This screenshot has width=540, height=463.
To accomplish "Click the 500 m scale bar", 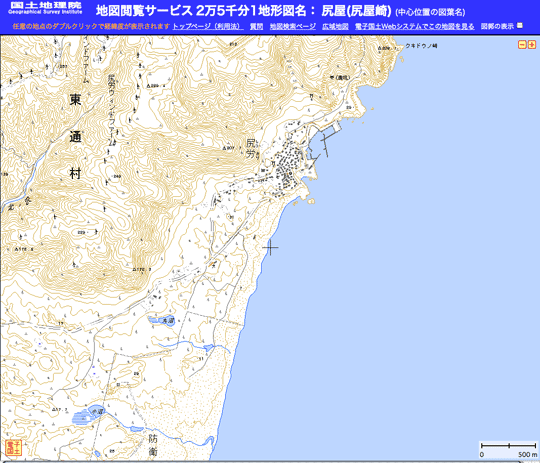I will point(509,450).
